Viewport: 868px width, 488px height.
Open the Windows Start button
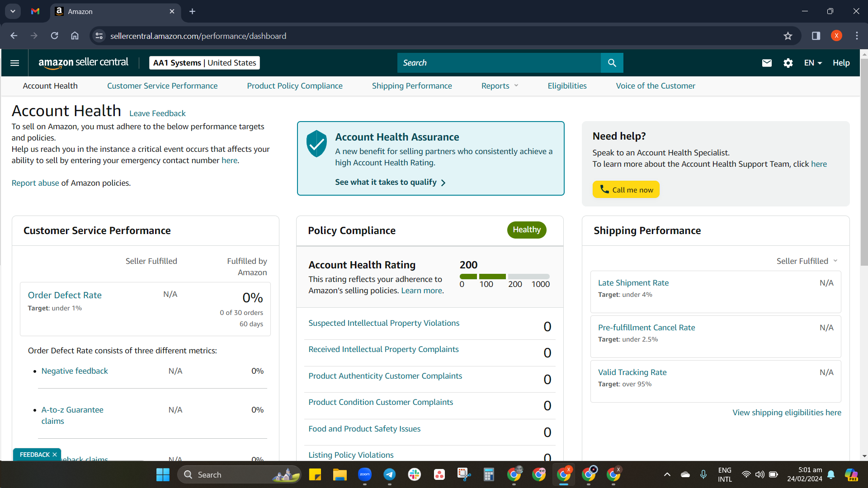163,474
